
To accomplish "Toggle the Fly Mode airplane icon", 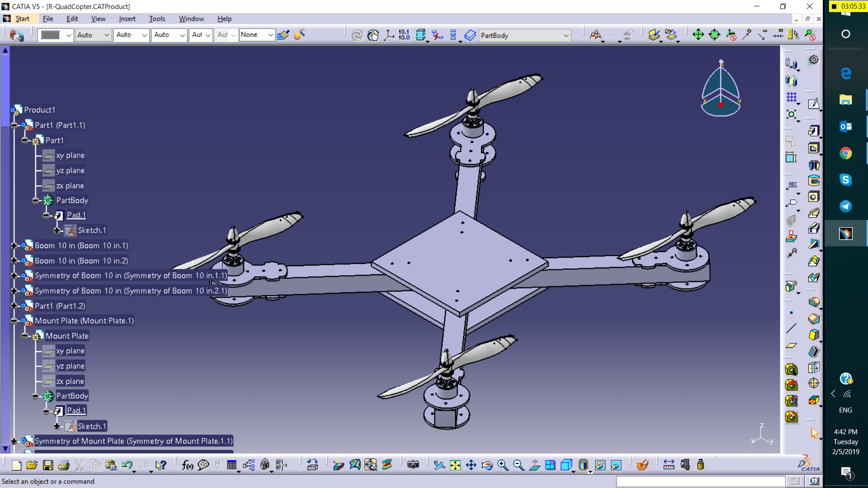I will pyautogui.click(x=439, y=465).
